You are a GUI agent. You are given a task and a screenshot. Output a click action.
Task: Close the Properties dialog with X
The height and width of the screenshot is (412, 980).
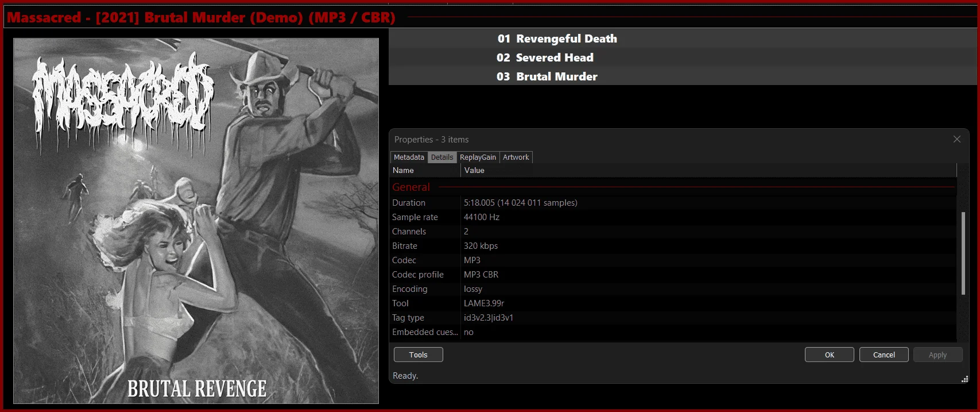click(956, 139)
